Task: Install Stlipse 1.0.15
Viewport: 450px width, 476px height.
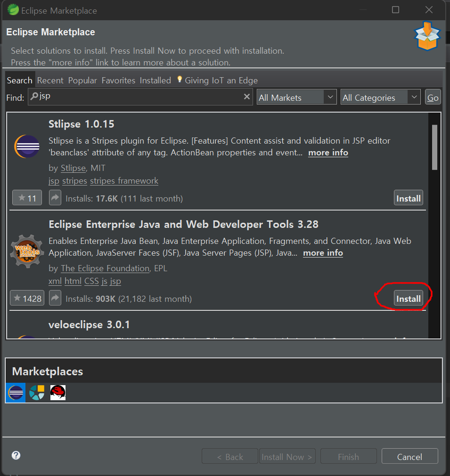Action: (x=409, y=198)
